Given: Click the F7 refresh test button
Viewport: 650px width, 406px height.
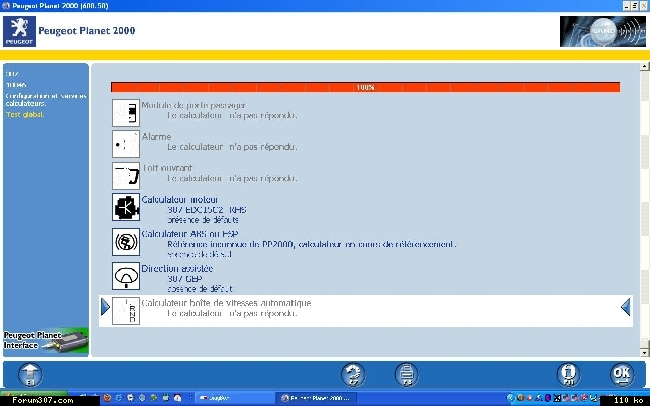Looking at the screenshot, I should [353, 375].
